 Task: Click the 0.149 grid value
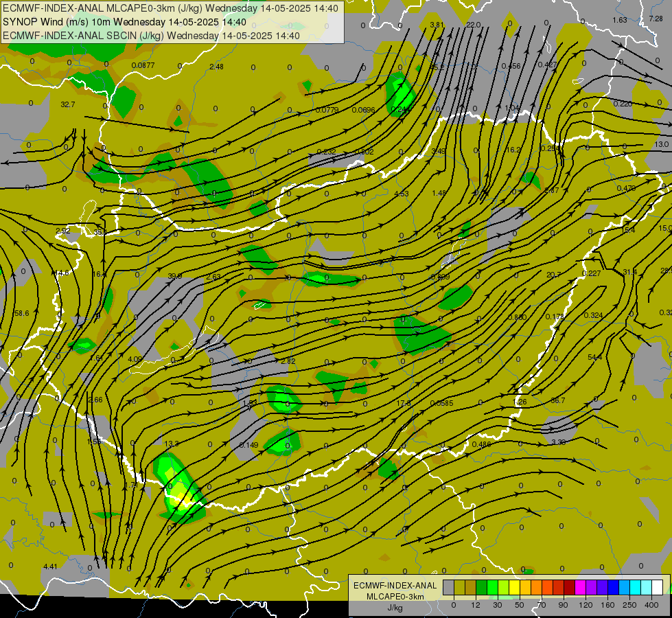(249, 445)
